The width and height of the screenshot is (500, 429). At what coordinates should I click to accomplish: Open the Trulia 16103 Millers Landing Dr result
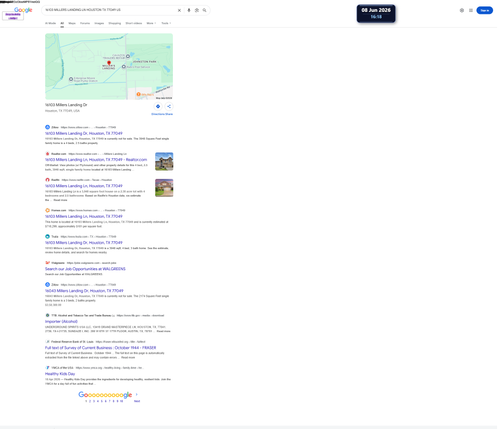[x=84, y=243]
